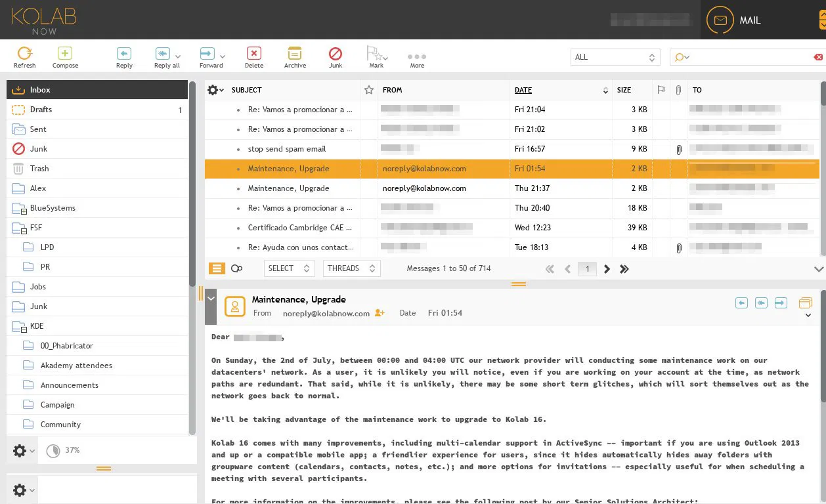This screenshot has height=504, width=826.
Task: Open Thu 21:37 Maintenance, Upgrade message
Action: pyautogui.click(x=512, y=188)
